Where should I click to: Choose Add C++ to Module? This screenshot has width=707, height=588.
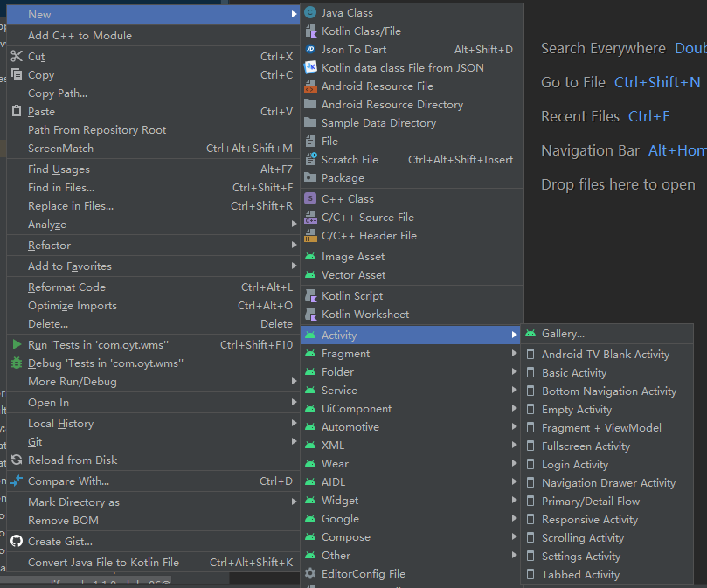click(153, 36)
